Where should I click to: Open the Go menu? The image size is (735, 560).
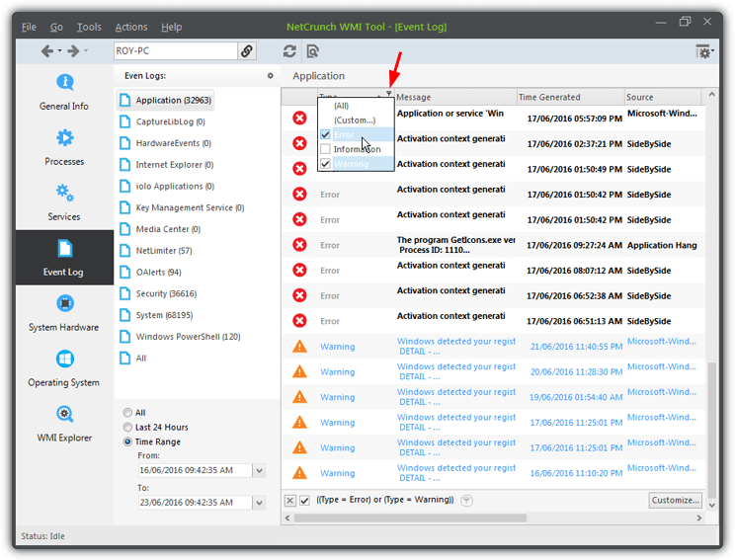[56, 27]
